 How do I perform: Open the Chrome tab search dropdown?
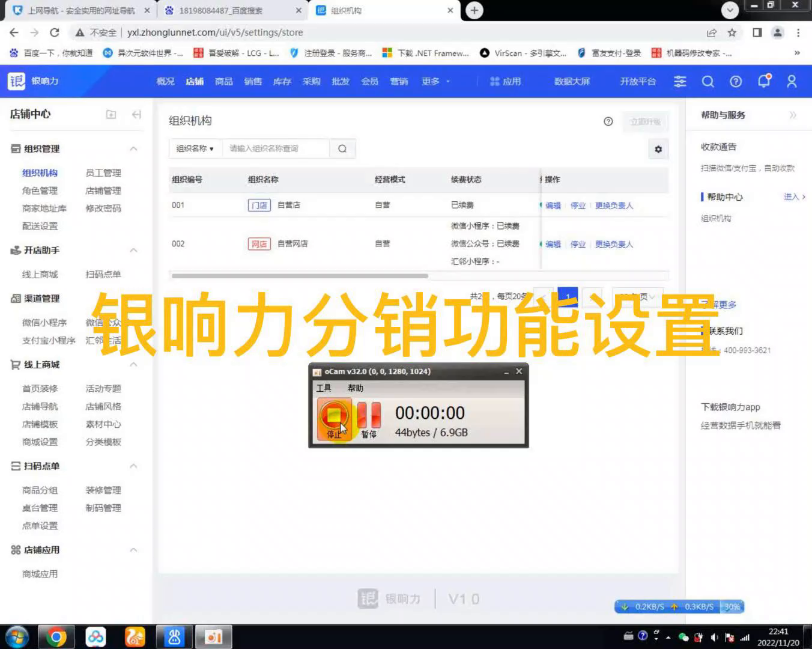[730, 10]
